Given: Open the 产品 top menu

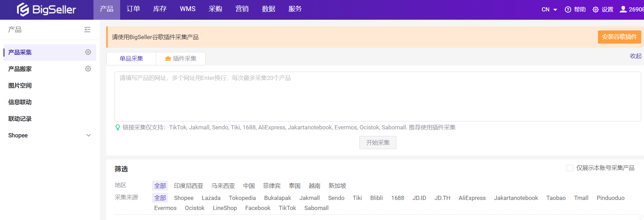Looking at the screenshot, I should pyautogui.click(x=107, y=9).
